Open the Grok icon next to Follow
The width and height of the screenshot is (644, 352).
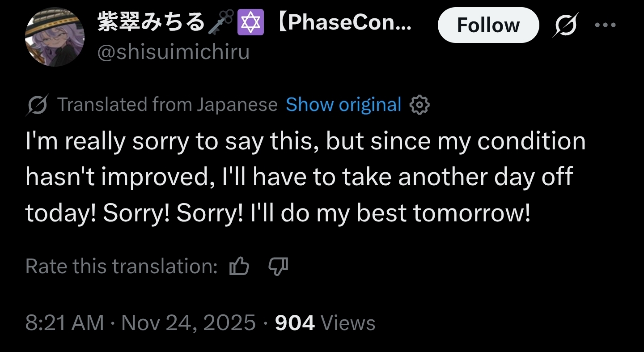click(565, 25)
